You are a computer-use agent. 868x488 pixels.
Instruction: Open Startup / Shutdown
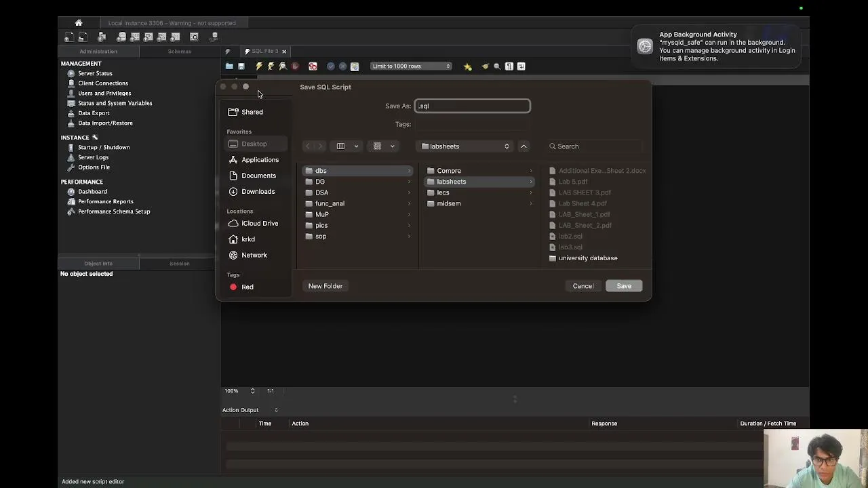pyautogui.click(x=104, y=147)
